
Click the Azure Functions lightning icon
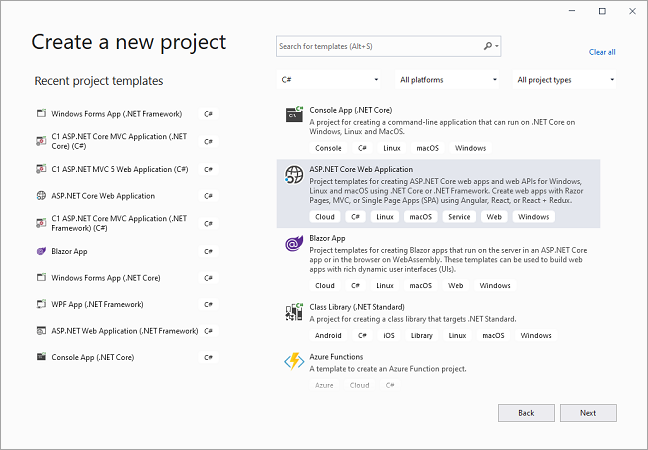pyautogui.click(x=294, y=362)
